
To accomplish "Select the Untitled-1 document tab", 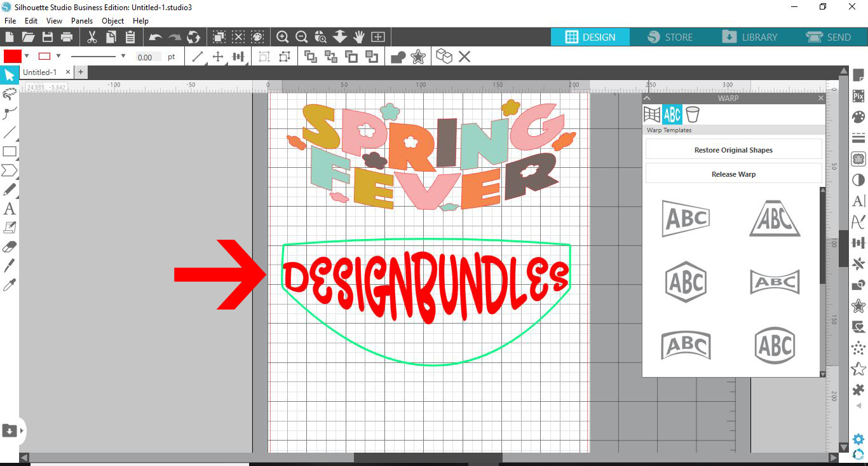I will pos(39,72).
